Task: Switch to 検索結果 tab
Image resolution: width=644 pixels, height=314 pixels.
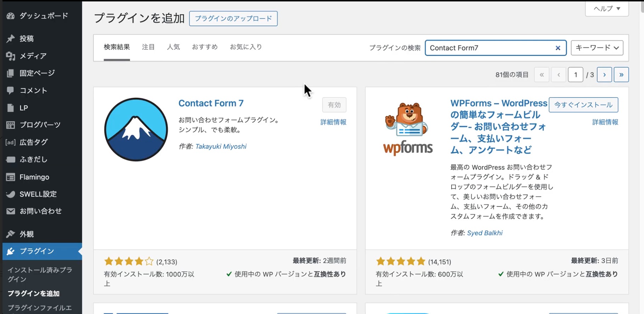Action: point(117,47)
